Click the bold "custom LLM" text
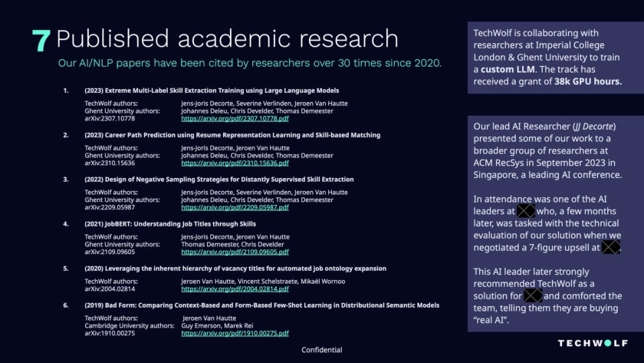The width and height of the screenshot is (644, 363). [512, 69]
